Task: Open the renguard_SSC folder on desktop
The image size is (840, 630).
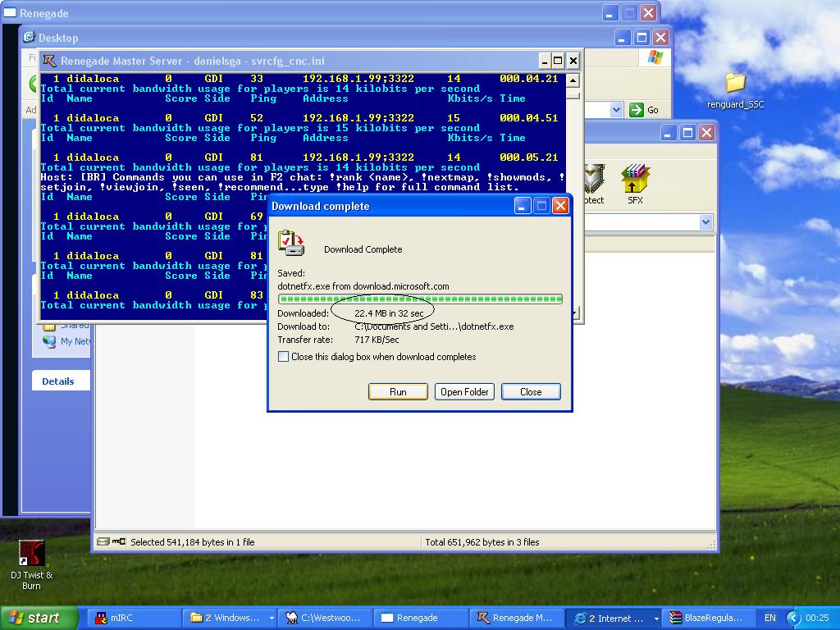Action: (735, 84)
